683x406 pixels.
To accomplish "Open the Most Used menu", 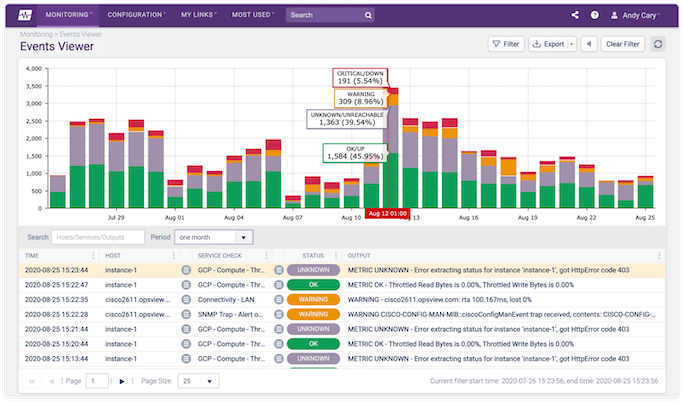I will coord(256,16).
